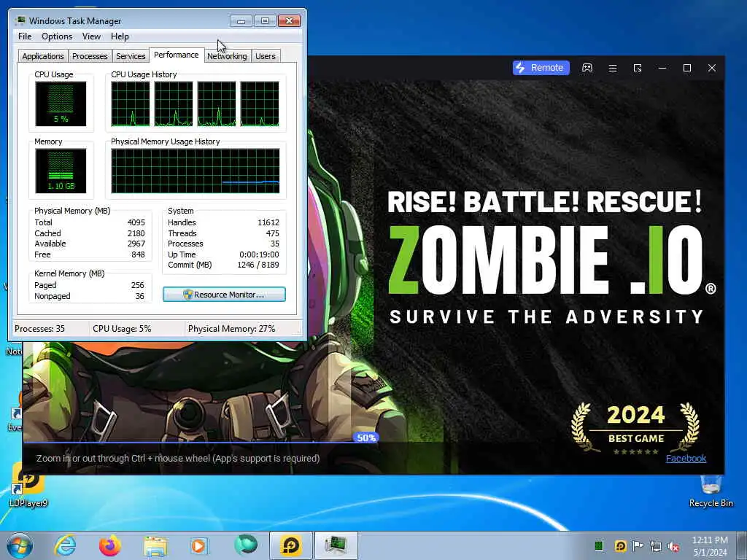Image resolution: width=747 pixels, height=560 pixels.
Task: Open the Options menu in Task Manager
Action: [57, 36]
